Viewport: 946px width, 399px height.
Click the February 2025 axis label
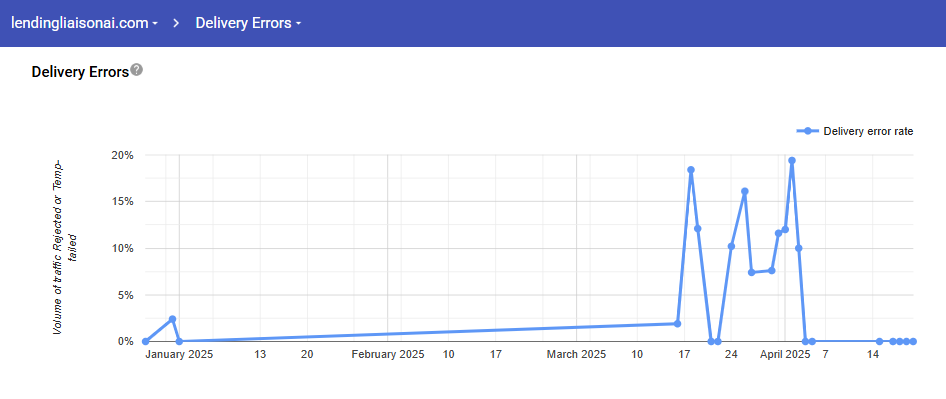click(x=387, y=354)
